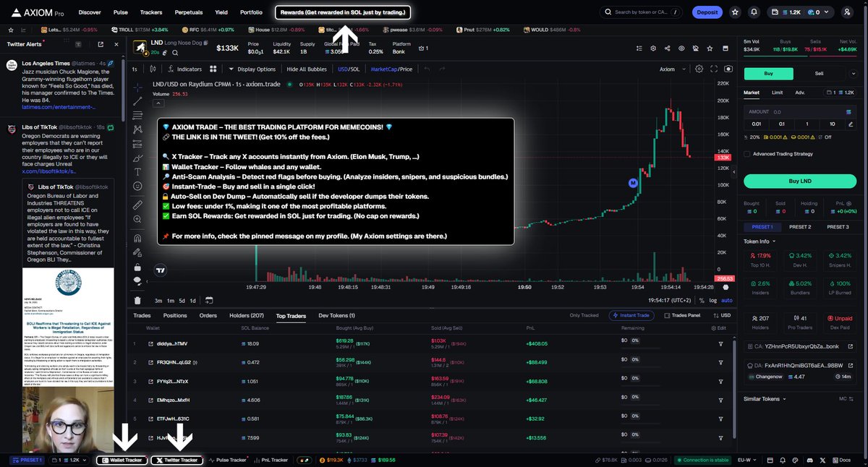This screenshot has height=467, width=868.
Task: Open the PnL Tracker in the bottom bar
Action: point(270,460)
